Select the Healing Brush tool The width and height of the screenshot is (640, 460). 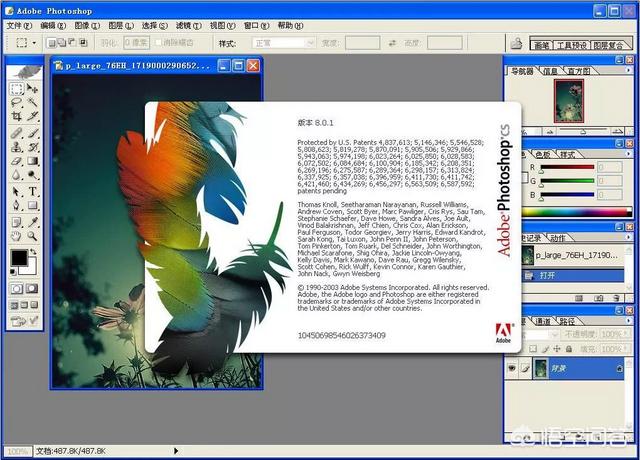pyautogui.click(x=17, y=133)
